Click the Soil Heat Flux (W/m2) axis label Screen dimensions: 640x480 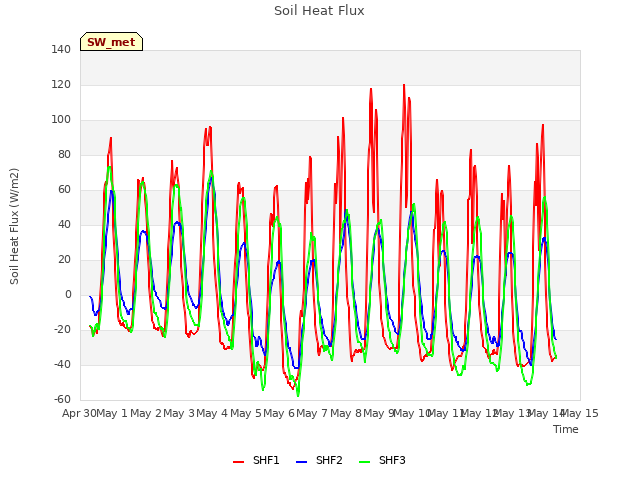tap(14, 226)
